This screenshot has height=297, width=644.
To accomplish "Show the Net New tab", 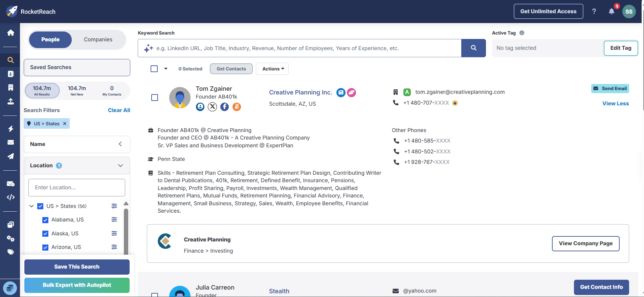I will [77, 91].
